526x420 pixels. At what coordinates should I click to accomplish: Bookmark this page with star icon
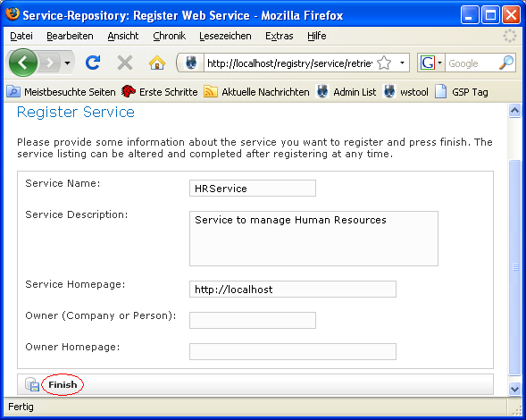(384, 63)
